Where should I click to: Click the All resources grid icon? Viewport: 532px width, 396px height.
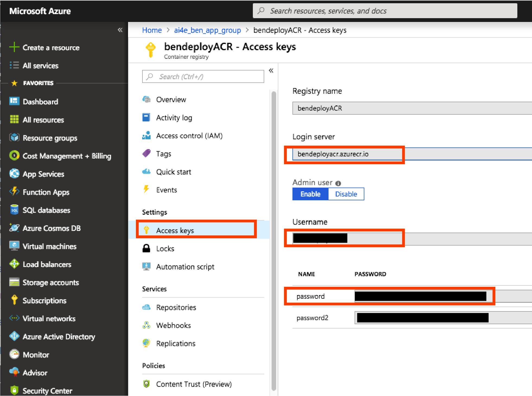[x=14, y=120]
